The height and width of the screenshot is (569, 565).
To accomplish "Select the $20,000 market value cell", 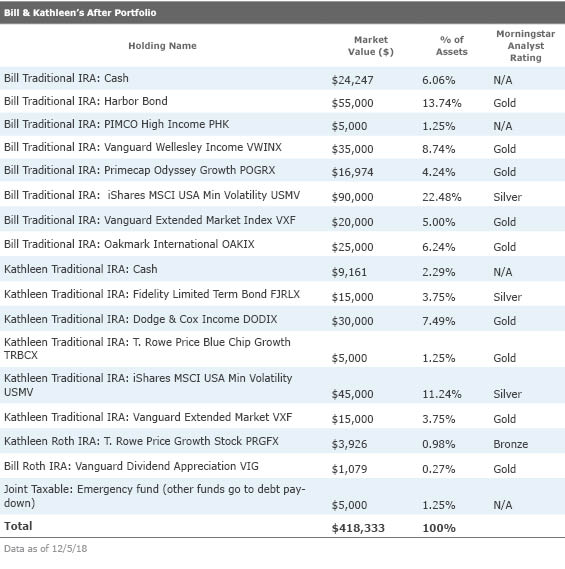I will pyautogui.click(x=352, y=222).
